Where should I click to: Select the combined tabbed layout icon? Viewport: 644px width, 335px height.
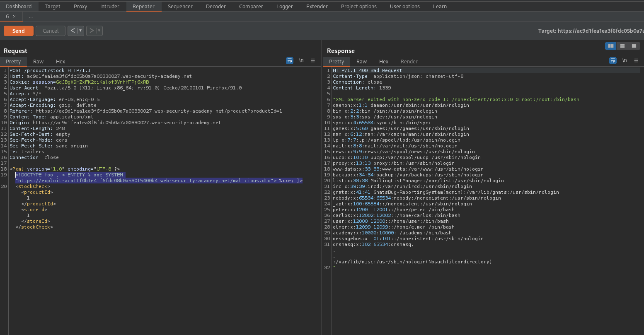(634, 46)
